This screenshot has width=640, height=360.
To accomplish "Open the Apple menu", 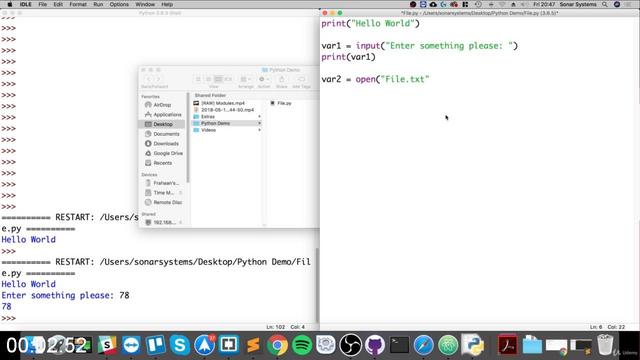I will pos(9,4).
